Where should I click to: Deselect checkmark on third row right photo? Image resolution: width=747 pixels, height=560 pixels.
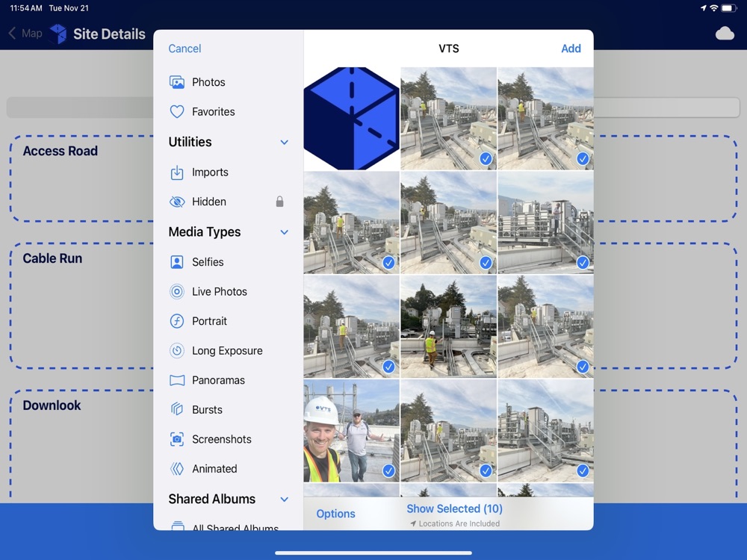(583, 367)
